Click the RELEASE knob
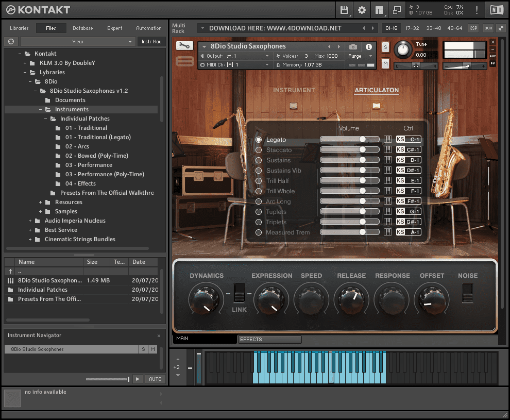Image resolution: width=510 pixels, height=420 pixels. (x=351, y=299)
